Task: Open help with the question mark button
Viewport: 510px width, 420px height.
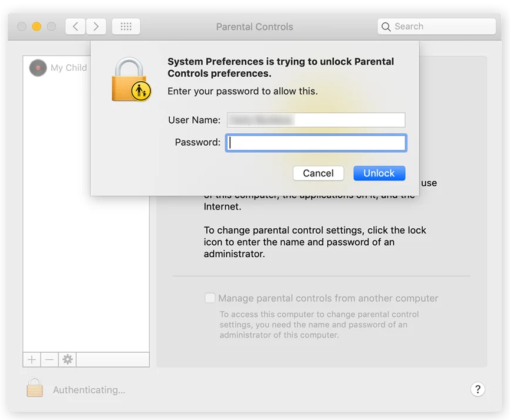Action: (478, 389)
